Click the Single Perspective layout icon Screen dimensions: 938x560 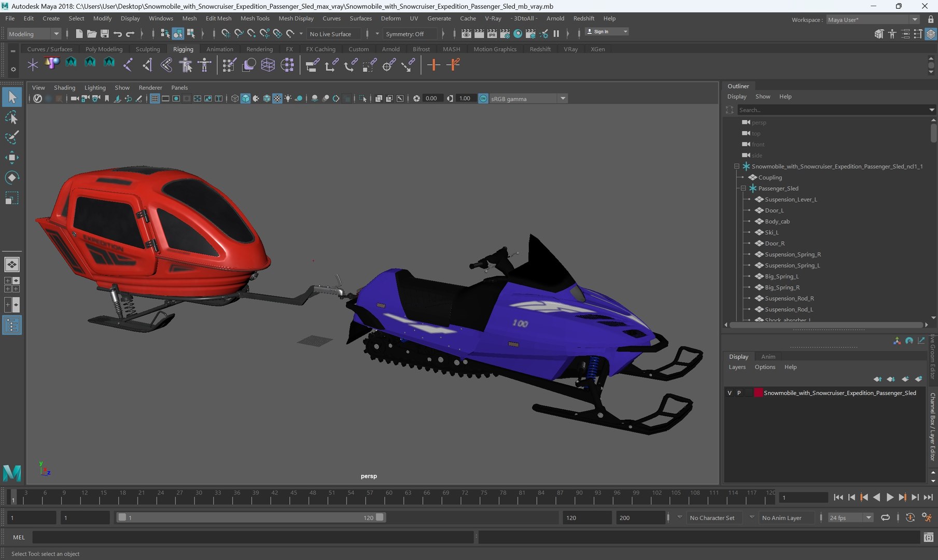11,264
